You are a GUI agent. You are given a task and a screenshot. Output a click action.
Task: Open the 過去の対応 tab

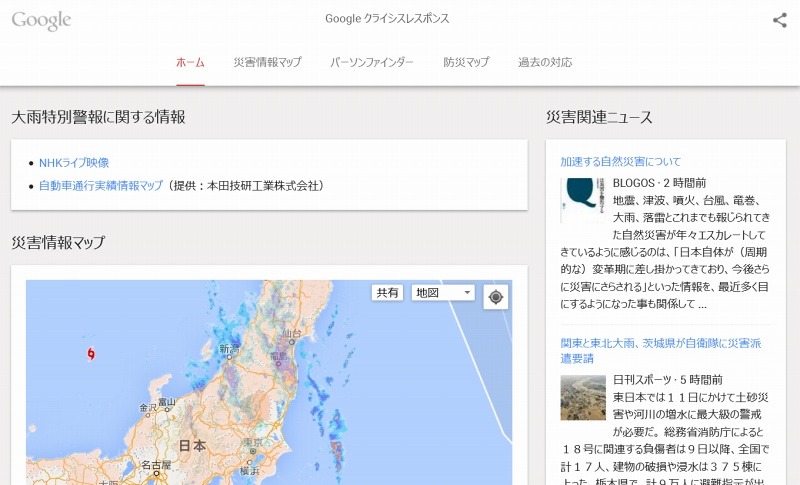click(x=545, y=62)
